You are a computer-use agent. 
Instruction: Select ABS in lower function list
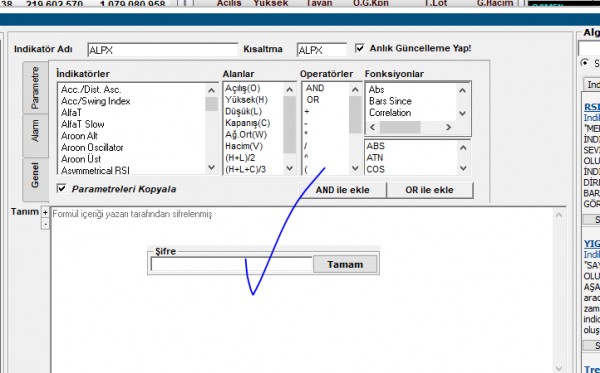click(375, 146)
